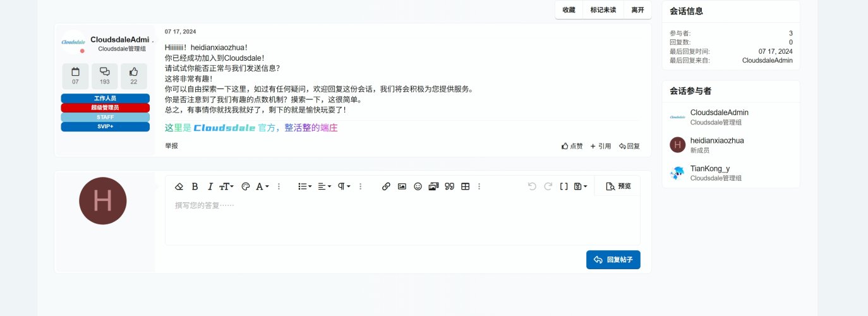Click the 会话参与者 heading
Screen dimensions: 868x316
[690, 91]
